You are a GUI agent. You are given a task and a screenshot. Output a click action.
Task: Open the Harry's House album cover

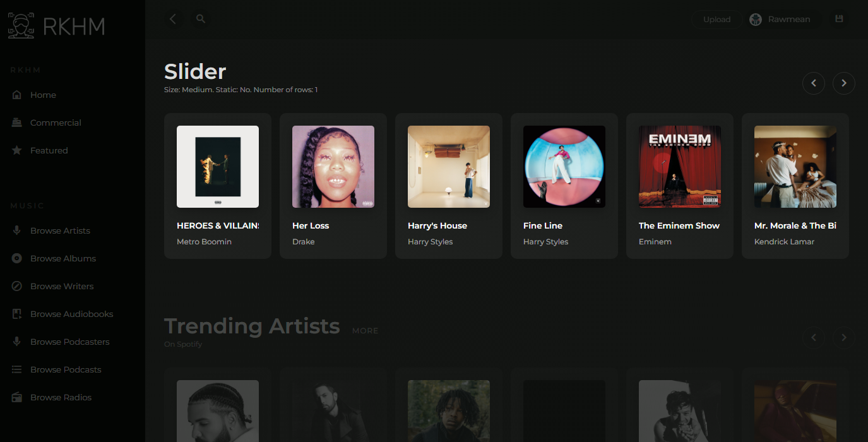449,167
